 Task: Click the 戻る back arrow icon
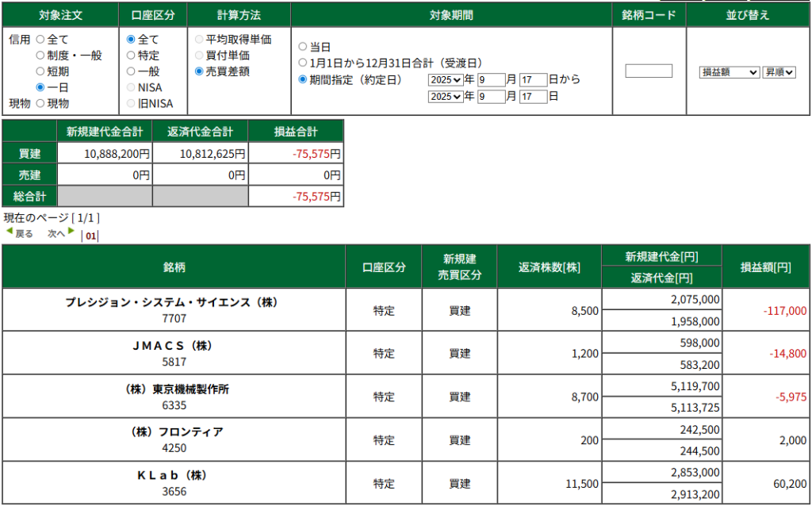(10, 232)
